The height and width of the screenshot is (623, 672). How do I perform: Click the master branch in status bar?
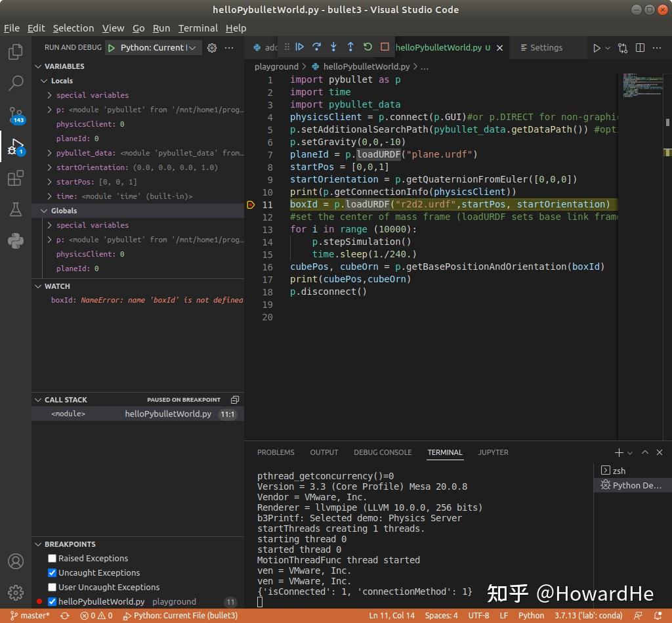(30, 616)
